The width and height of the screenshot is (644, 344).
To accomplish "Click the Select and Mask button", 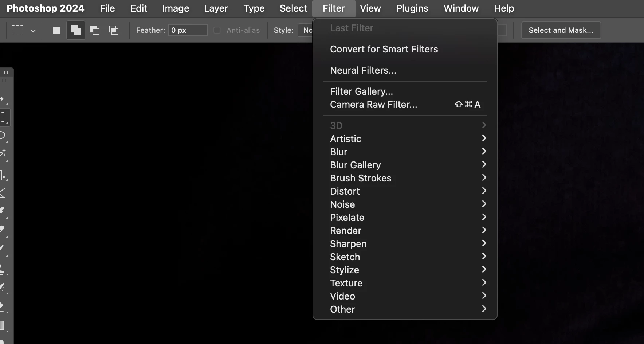I will click(x=561, y=30).
